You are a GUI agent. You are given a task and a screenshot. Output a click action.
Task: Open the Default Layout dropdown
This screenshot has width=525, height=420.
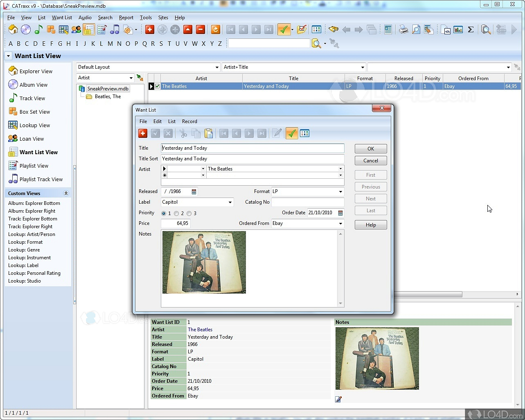(217, 67)
